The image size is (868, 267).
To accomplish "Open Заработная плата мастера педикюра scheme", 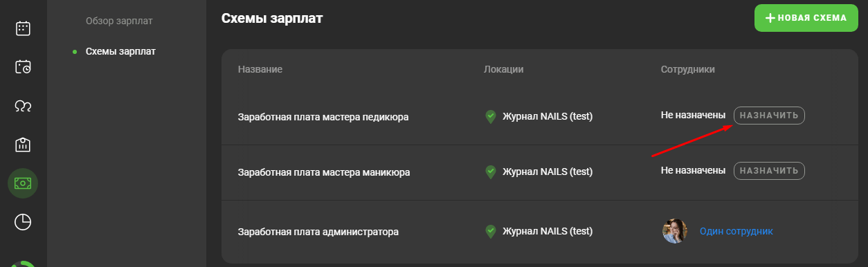I will click(323, 117).
